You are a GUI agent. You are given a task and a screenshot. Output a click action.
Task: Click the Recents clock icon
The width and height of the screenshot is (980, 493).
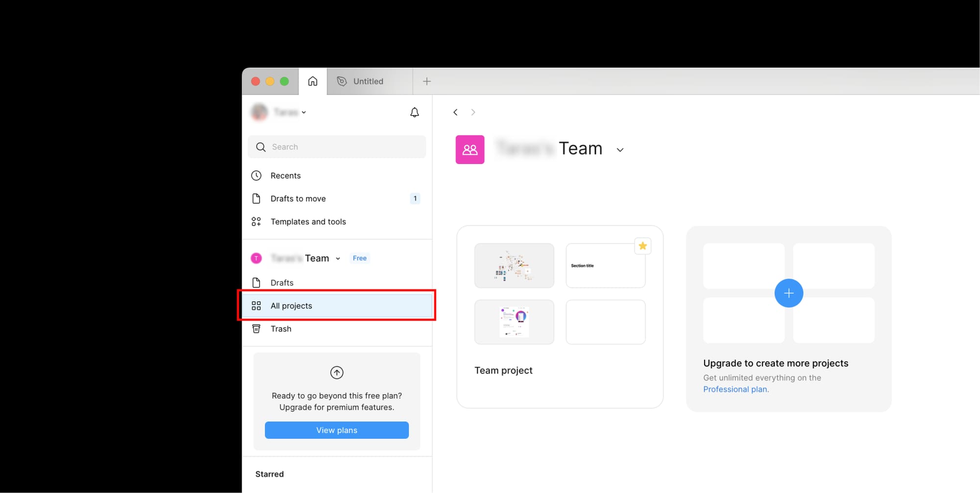[x=256, y=175]
